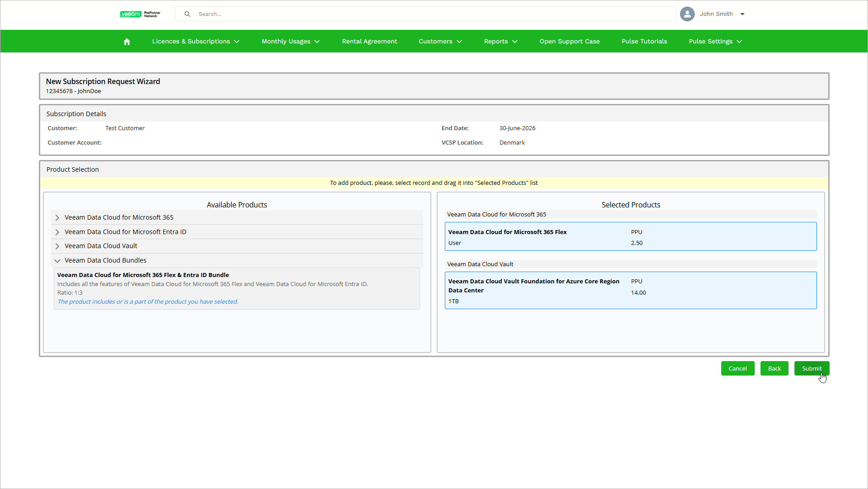
Task: Click the Veeam ProPartner Network logo
Action: click(140, 14)
